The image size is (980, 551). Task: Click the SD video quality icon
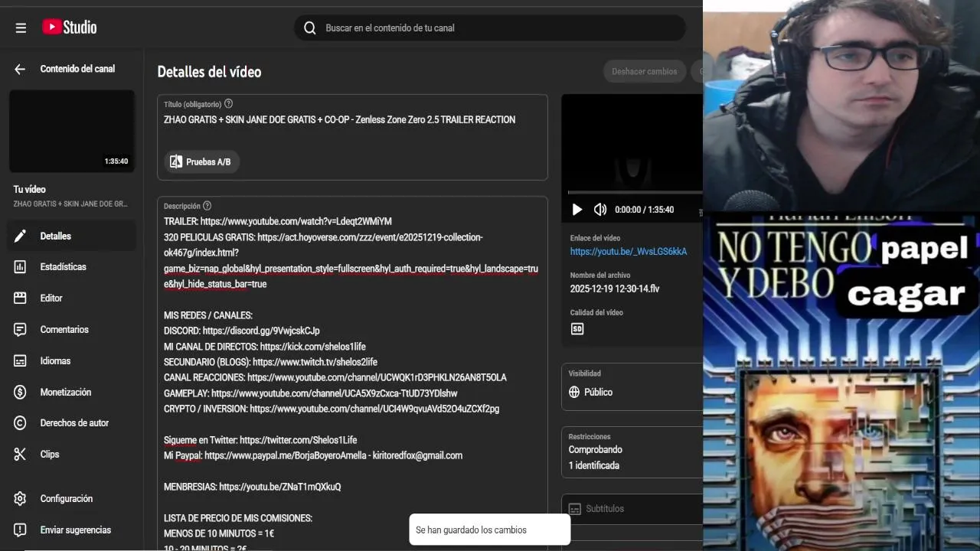click(577, 329)
